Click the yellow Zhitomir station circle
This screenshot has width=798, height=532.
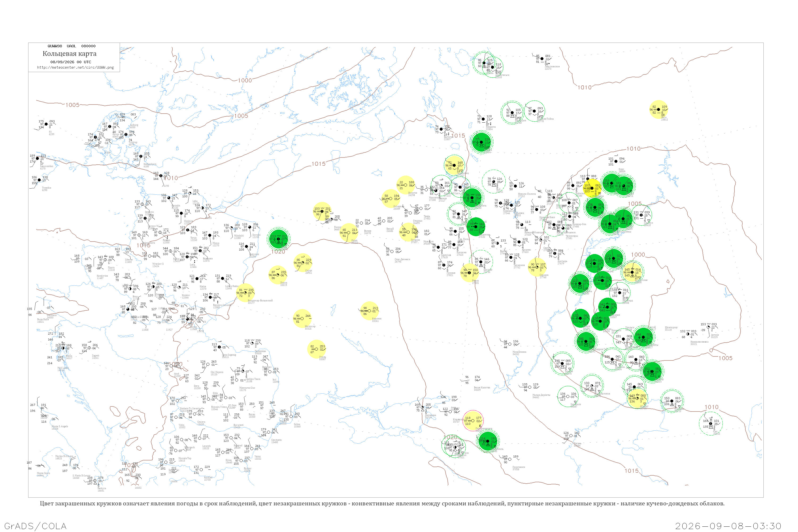(x=302, y=319)
